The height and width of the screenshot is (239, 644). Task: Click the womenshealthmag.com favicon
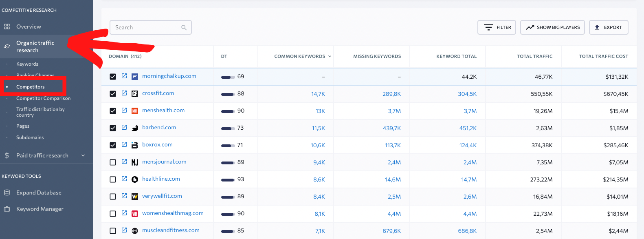(x=135, y=214)
